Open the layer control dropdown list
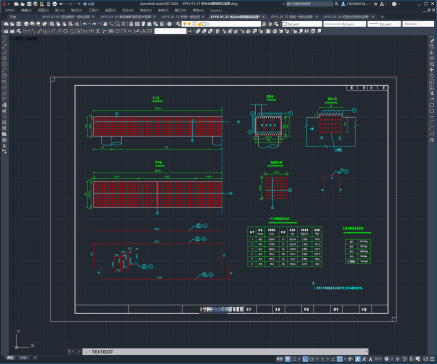The width and height of the screenshot is (437, 364). (221, 24)
